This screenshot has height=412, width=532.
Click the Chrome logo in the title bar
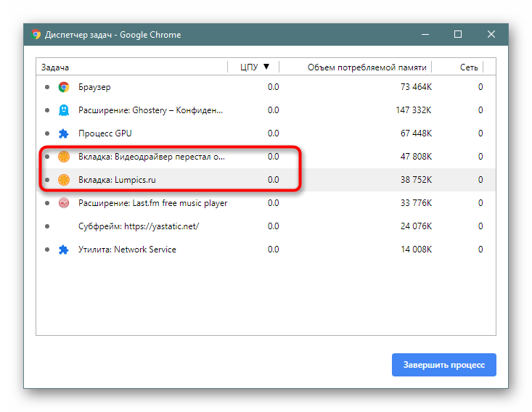point(36,34)
